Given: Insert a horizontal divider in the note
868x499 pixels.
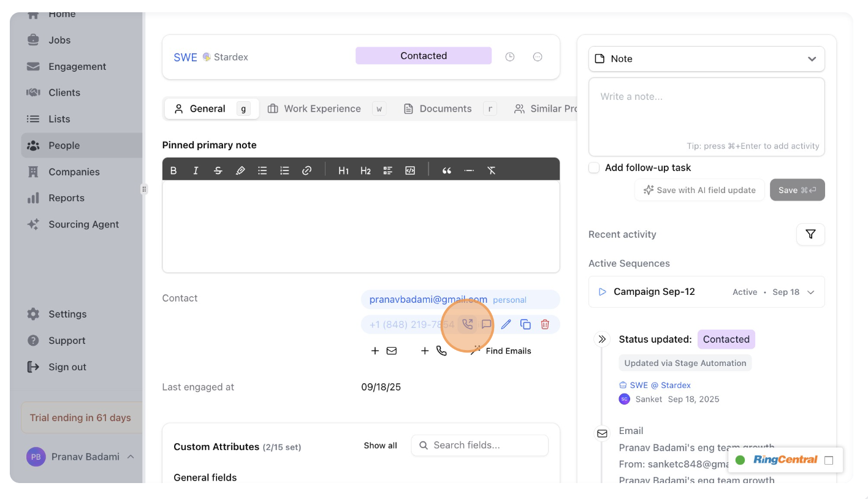Looking at the screenshot, I should click(469, 170).
